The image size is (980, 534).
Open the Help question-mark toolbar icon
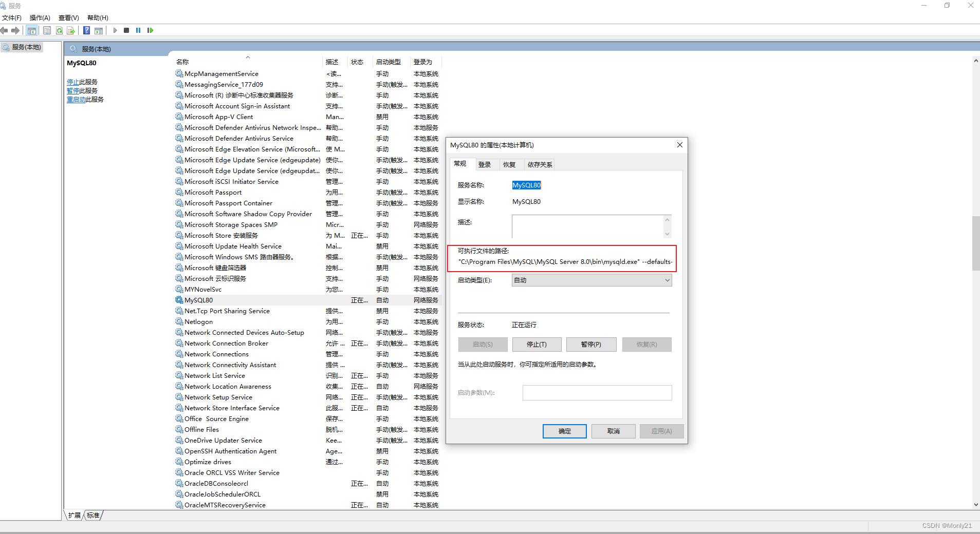tap(87, 30)
